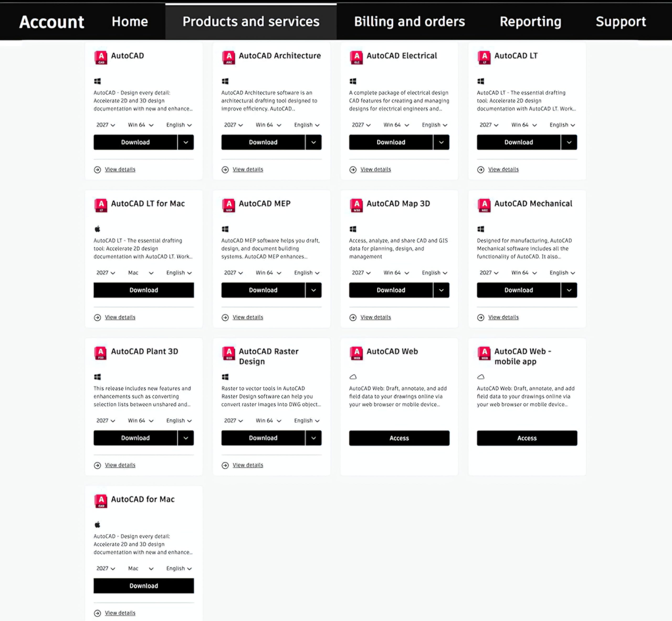
Task: Download AutoCAD Mechanical
Action: coord(519,290)
